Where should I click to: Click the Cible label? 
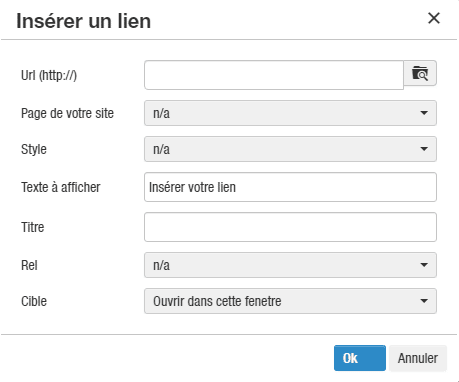34,301
